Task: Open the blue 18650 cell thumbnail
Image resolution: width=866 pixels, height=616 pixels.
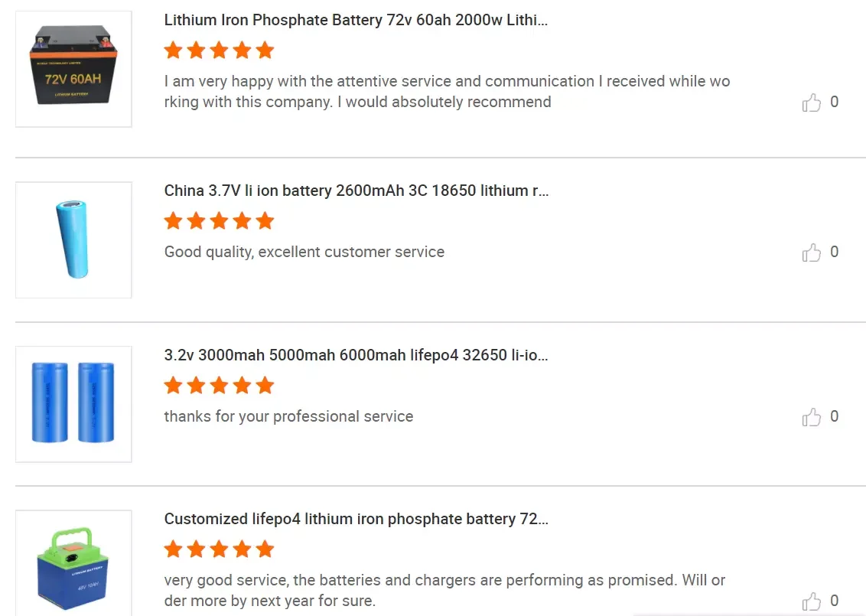Action: pos(73,240)
